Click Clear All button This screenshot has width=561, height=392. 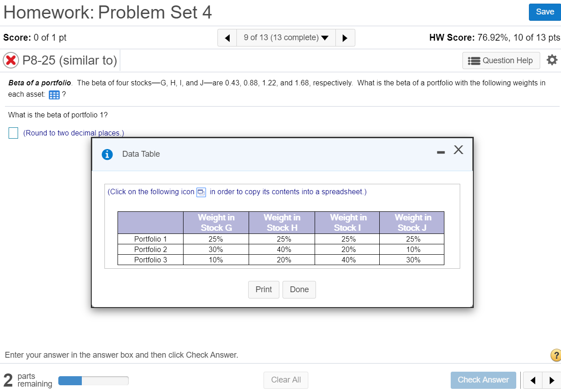point(286,380)
